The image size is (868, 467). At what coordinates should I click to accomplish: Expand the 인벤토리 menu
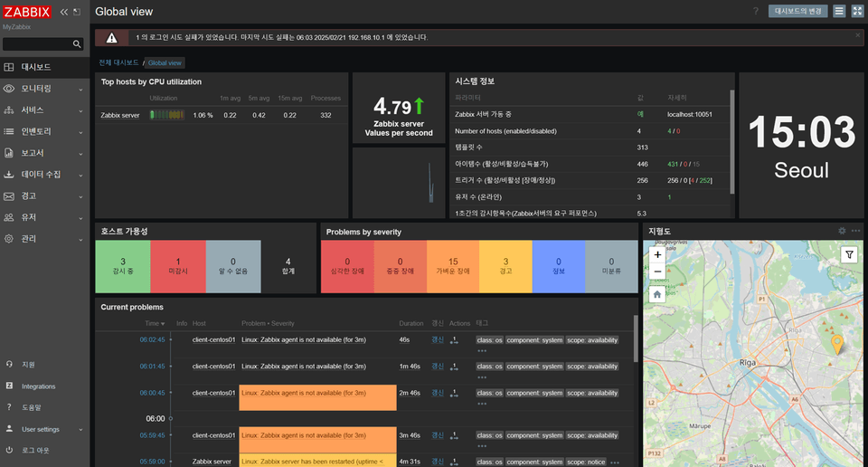(x=45, y=131)
